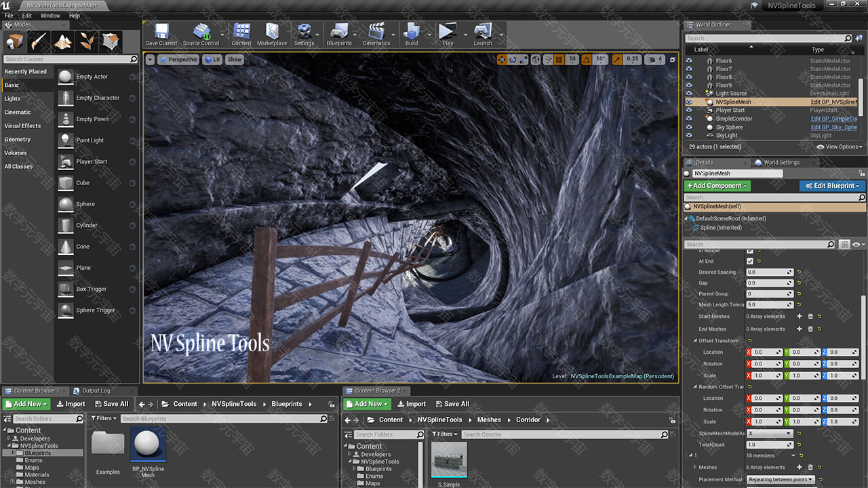This screenshot has width=868, height=488.
Task: Open the SplineMeshModelAxis X dropdown
Action: click(770, 433)
